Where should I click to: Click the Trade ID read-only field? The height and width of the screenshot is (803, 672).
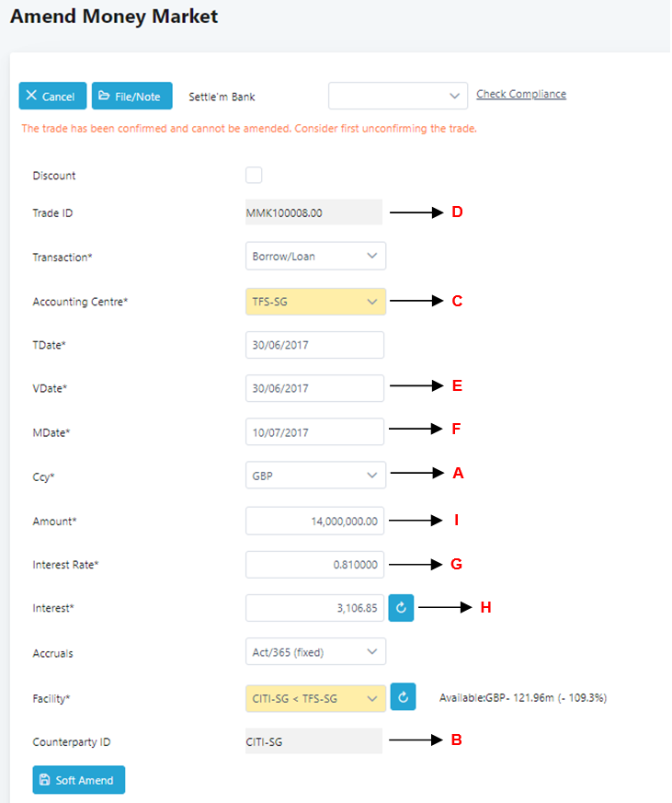coord(313,212)
